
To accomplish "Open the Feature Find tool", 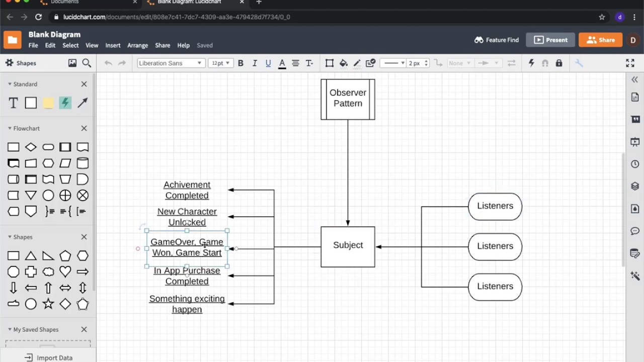I will click(x=496, y=40).
